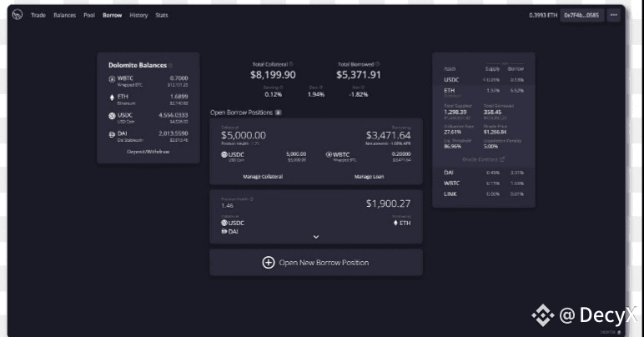Click the Supply column header
The width and height of the screenshot is (644, 337).
(x=492, y=69)
